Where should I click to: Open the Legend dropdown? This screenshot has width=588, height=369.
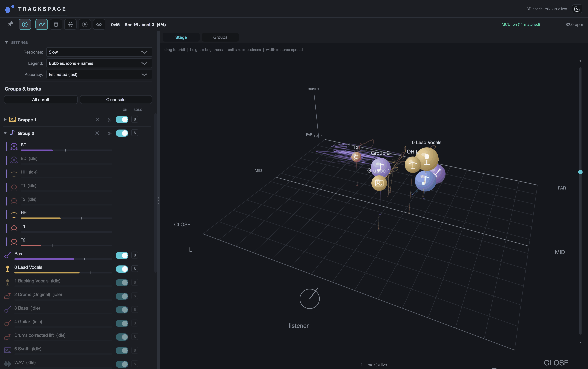(99, 63)
